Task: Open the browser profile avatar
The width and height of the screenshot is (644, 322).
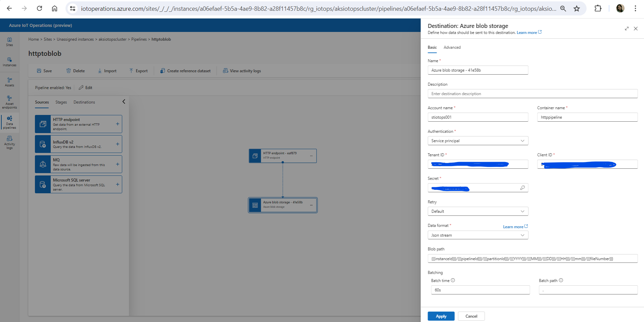Action: click(x=620, y=8)
